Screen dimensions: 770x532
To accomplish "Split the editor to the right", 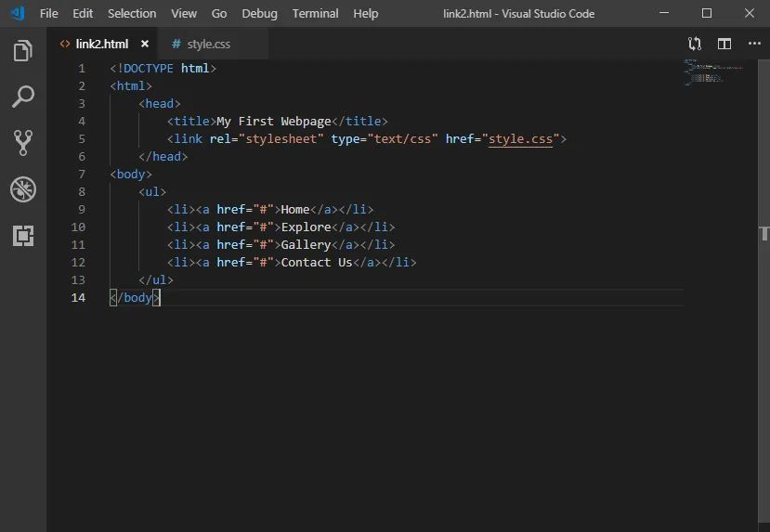I will (x=724, y=45).
